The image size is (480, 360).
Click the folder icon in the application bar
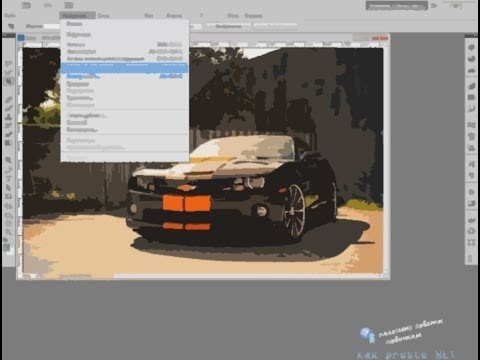pyautogui.click(x=26, y=5)
